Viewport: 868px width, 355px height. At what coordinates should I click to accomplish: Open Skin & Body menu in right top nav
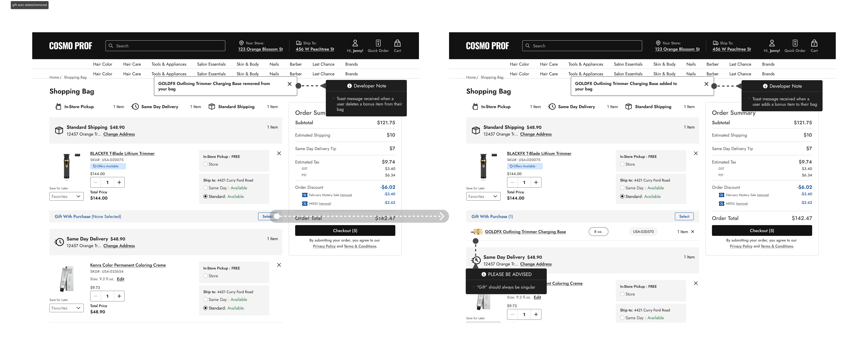click(x=664, y=64)
